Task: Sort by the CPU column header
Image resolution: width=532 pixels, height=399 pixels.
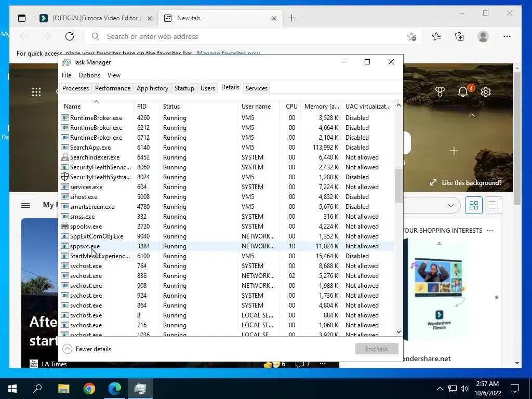Action: [290, 106]
